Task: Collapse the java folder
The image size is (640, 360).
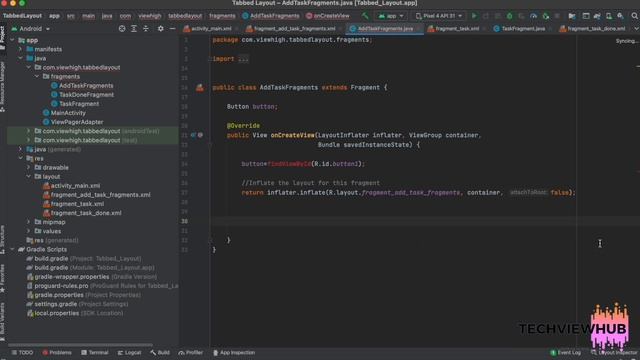Action: (20, 58)
